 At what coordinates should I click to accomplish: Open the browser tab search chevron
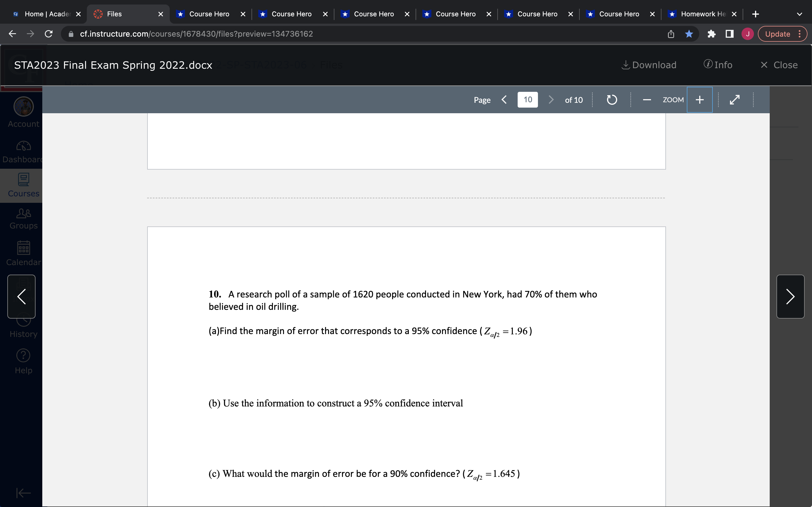click(800, 14)
